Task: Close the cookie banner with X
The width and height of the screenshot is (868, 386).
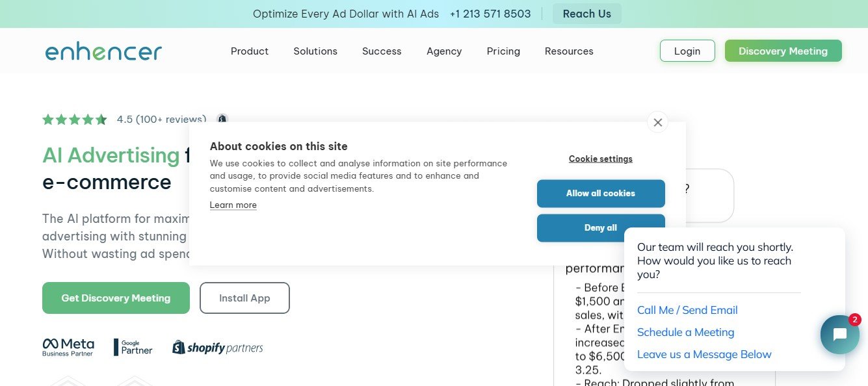Action: [x=657, y=122]
